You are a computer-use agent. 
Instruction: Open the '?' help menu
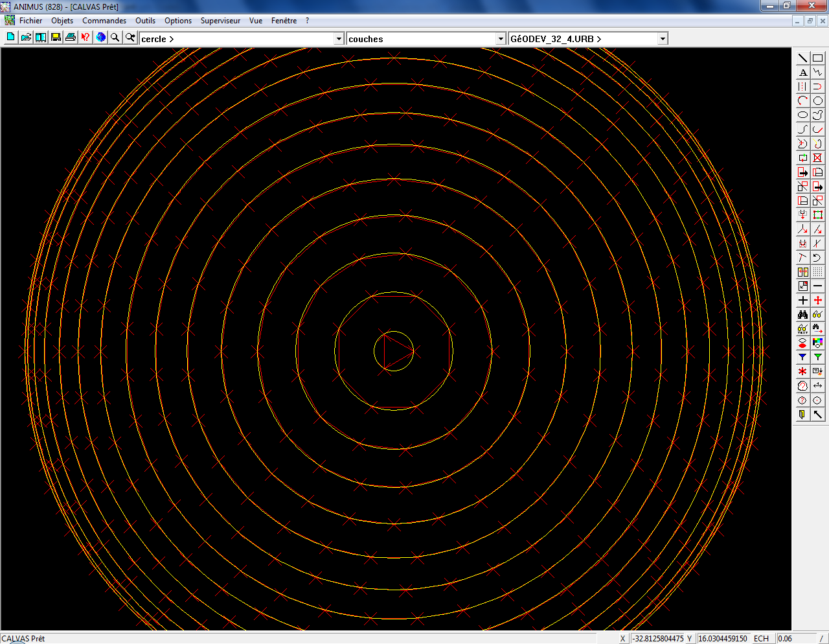point(307,21)
